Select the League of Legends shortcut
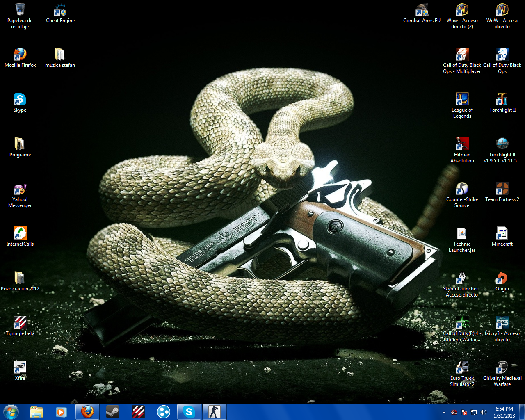525x420 pixels. click(x=462, y=106)
